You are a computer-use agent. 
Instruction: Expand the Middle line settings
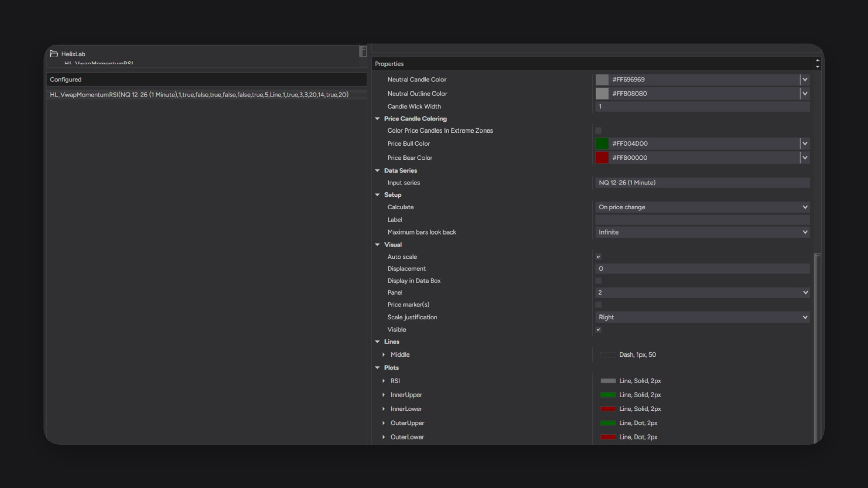[x=384, y=355]
